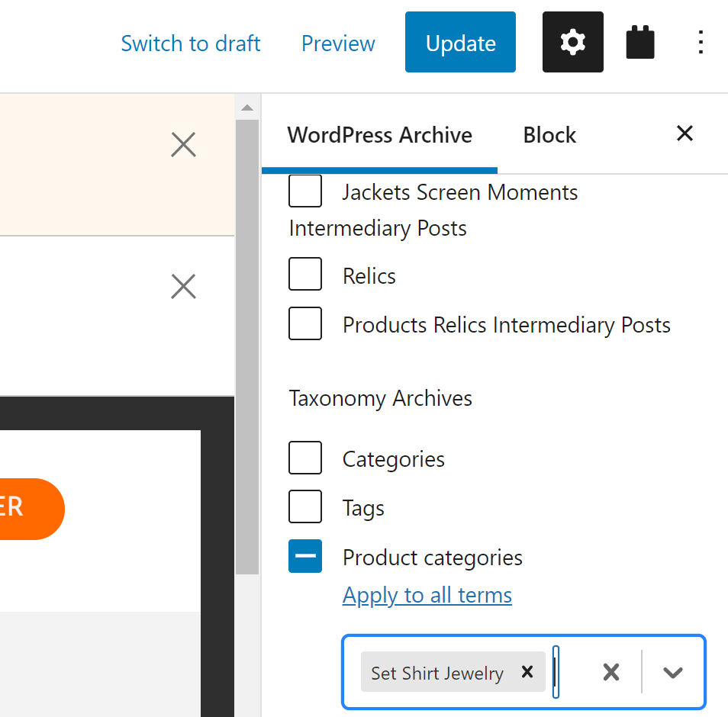Click the Update button

click(460, 42)
